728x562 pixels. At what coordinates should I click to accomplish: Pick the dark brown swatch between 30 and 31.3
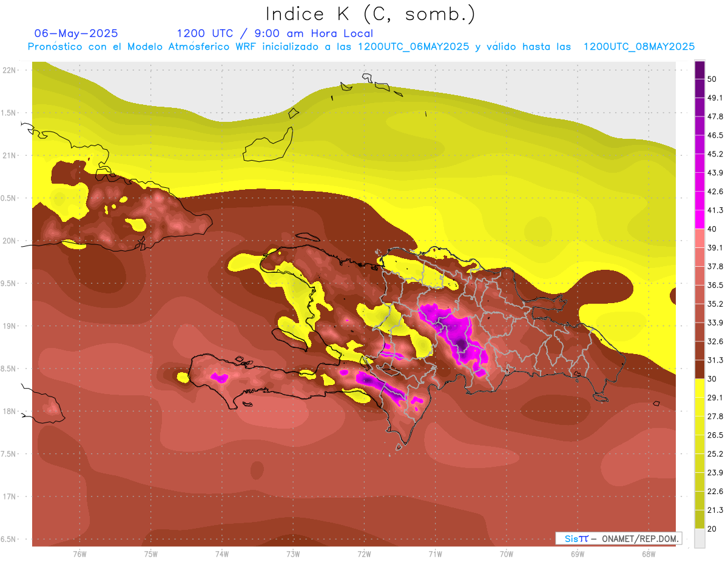(700, 369)
